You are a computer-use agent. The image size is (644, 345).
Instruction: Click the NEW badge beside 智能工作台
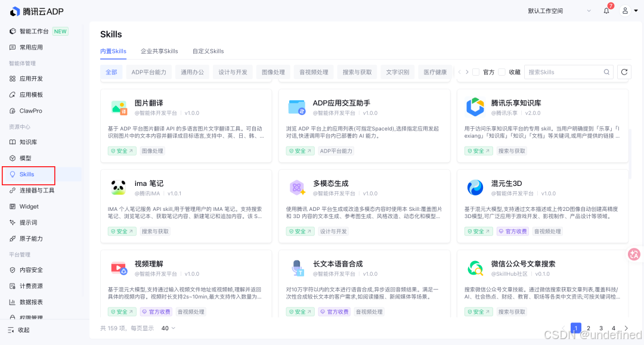(60, 31)
